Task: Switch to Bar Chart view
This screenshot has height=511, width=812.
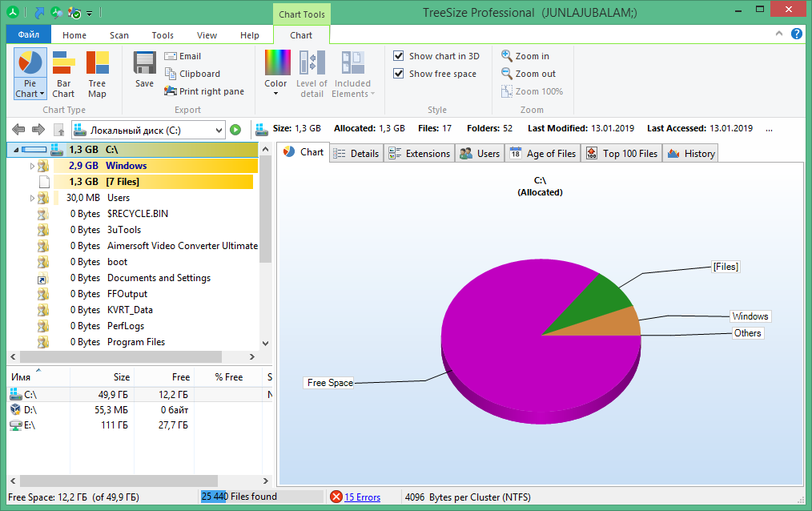Action: coord(63,74)
